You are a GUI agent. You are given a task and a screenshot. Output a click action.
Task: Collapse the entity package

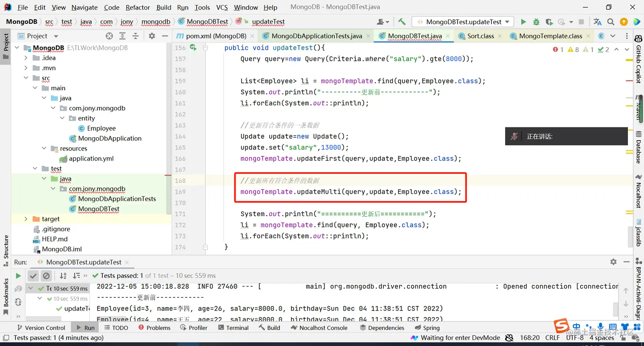62,118
